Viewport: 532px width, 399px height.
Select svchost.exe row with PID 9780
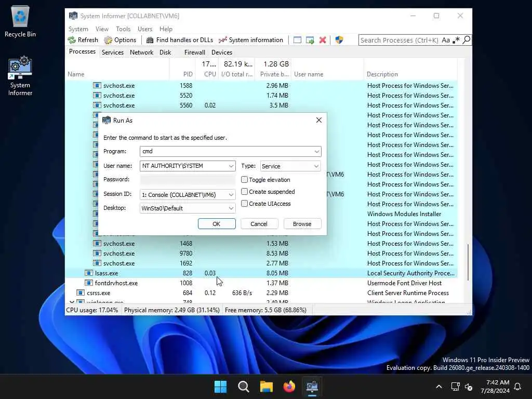261,254
